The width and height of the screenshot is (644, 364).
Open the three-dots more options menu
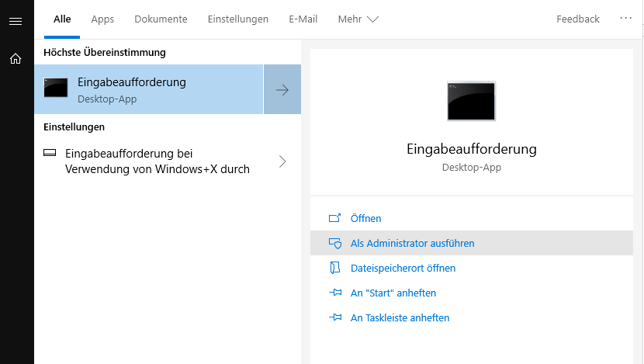pos(626,19)
